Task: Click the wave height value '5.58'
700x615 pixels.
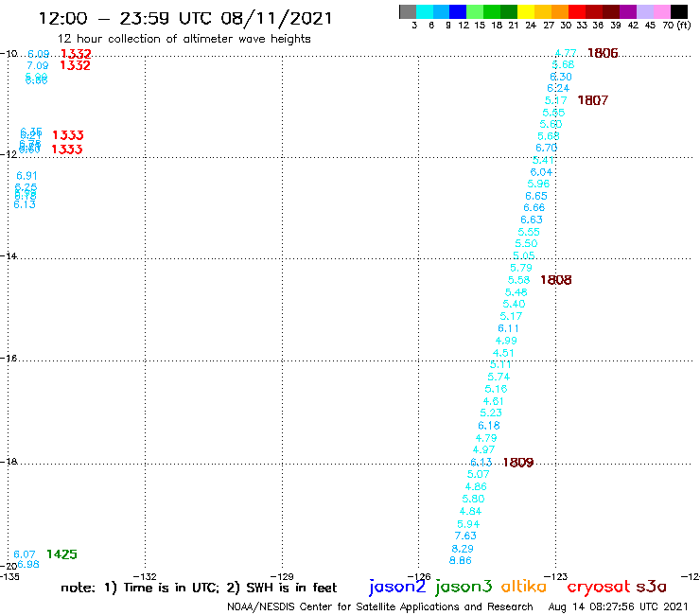Action: coord(518,280)
